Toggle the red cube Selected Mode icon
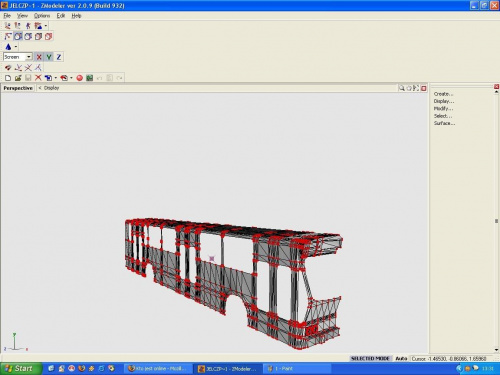Viewport: 500px width, 375px height. tap(48, 36)
